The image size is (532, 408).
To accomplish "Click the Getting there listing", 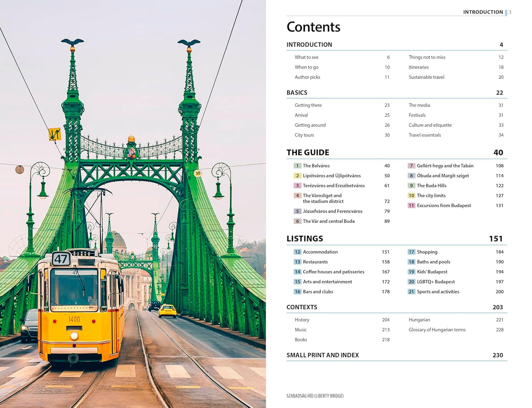I will click(x=308, y=105).
